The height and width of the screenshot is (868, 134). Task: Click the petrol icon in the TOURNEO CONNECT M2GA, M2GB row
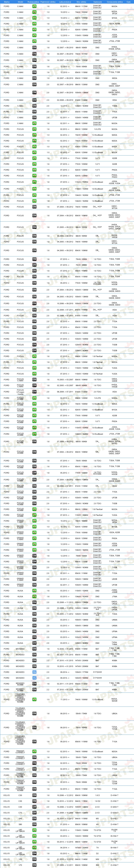point(34,699)
